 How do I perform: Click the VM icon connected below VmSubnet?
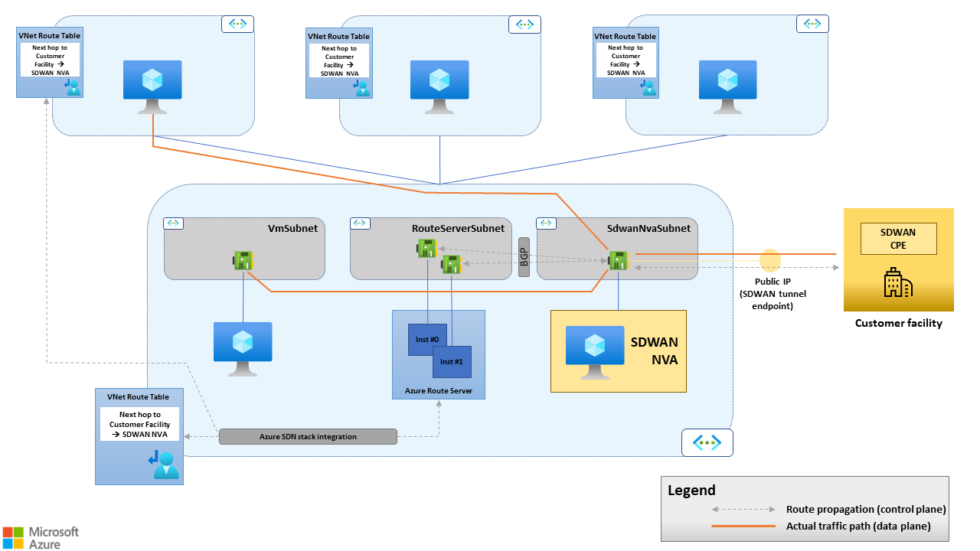[243, 348]
